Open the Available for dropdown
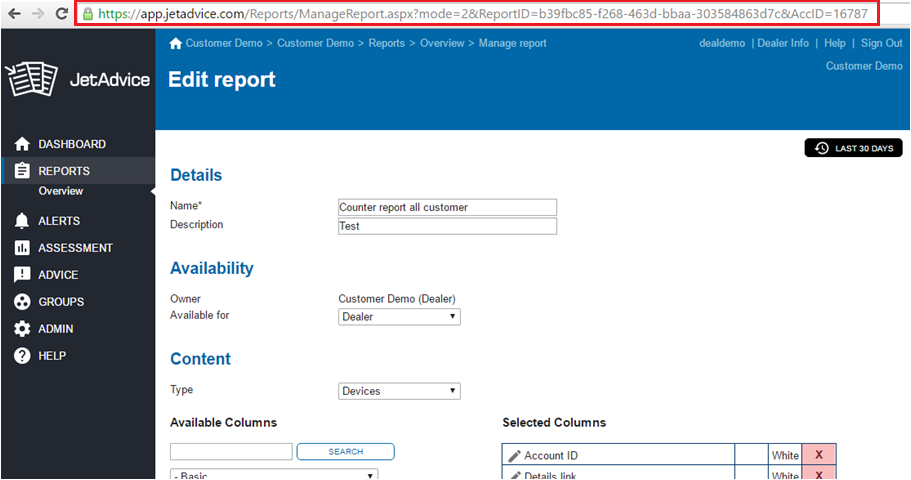The width and height of the screenshot is (911, 480). click(399, 317)
